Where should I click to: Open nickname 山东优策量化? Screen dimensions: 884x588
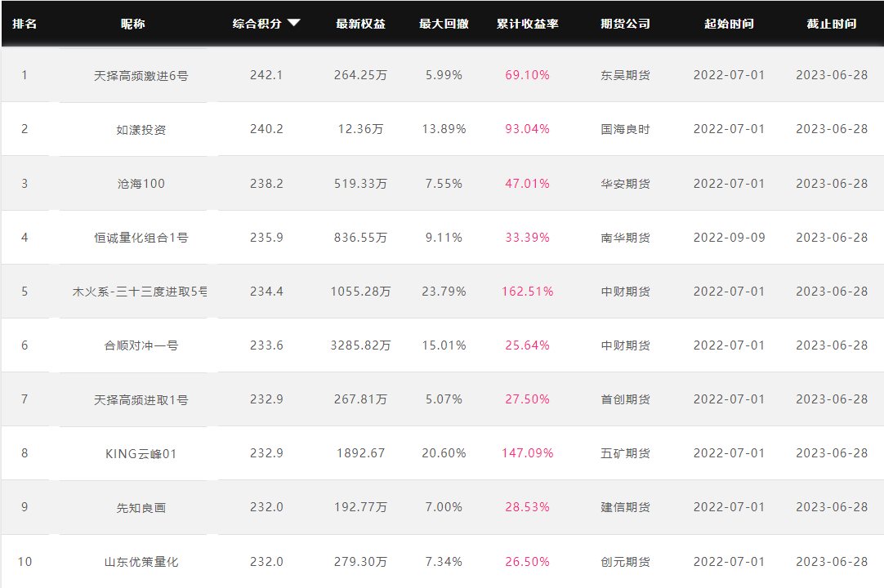click(141, 562)
